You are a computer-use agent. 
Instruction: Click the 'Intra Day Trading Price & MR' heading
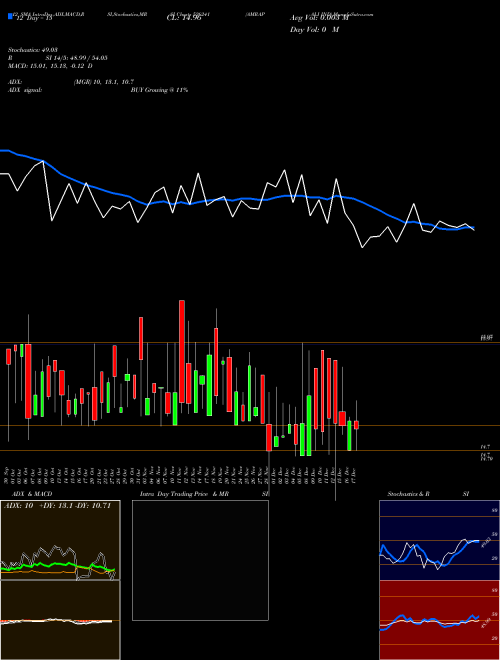click(x=184, y=494)
